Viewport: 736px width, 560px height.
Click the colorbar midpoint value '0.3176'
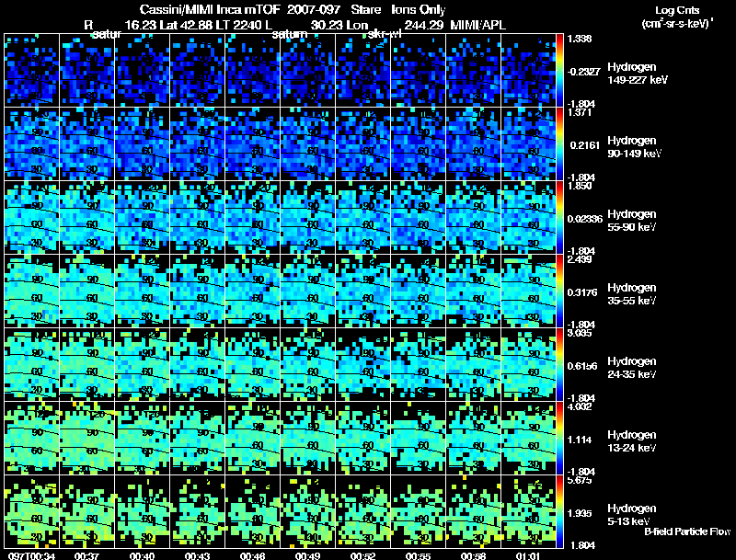[582, 292]
